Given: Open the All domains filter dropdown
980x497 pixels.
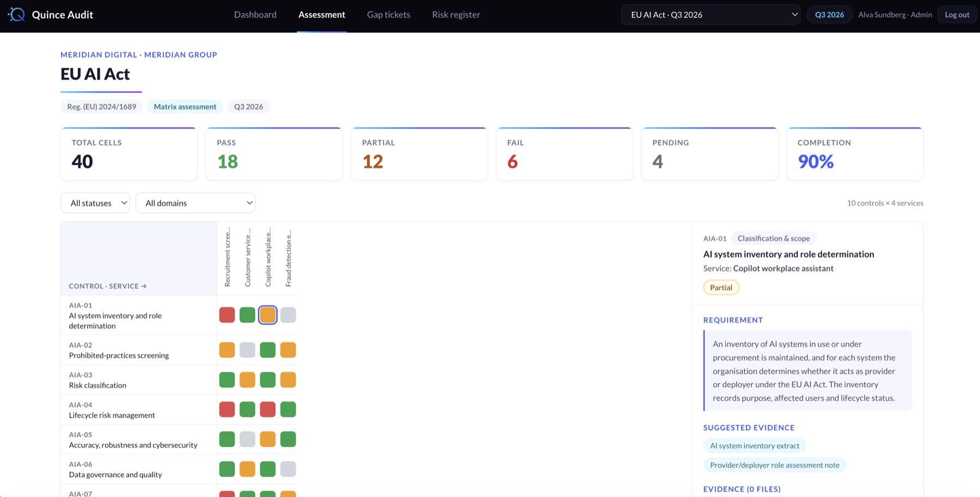Looking at the screenshot, I should click(x=195, y=203).
